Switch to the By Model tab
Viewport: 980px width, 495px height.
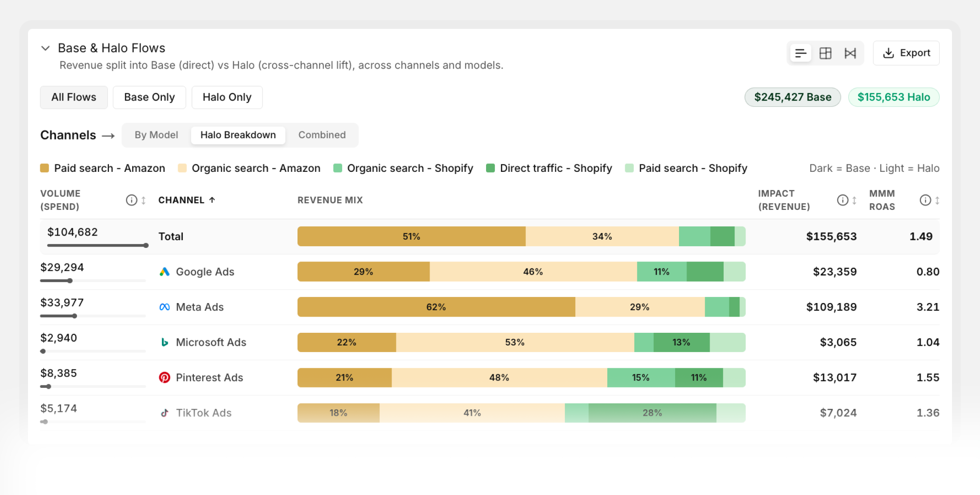click(x=156, y=135)
